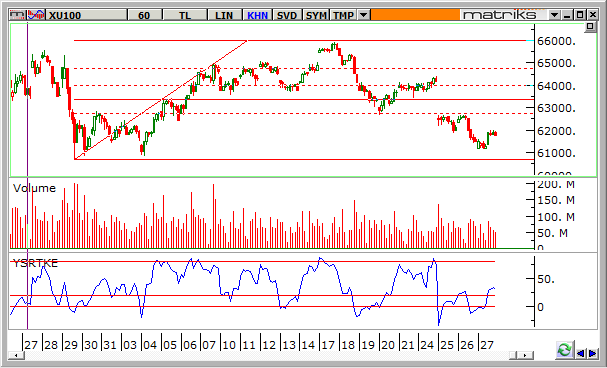Click the 61000 price axis label
This screenshot has width=607, height=368.
click(556, 153)
